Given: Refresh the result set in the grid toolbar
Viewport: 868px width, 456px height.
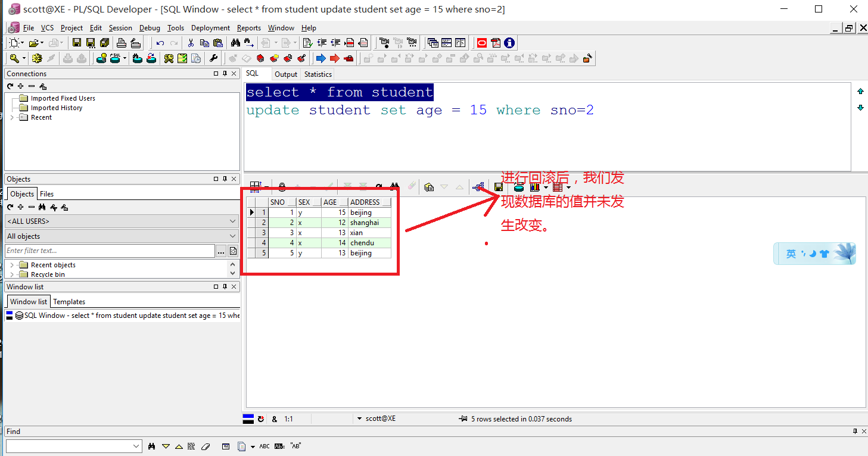Looking at the screenshot, I should [x=379, y=186].
